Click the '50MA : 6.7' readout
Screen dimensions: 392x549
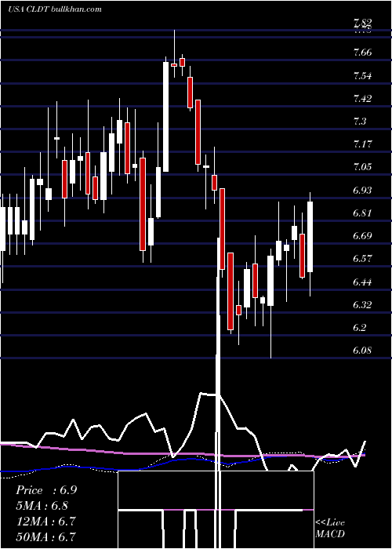tap(45, 536)
